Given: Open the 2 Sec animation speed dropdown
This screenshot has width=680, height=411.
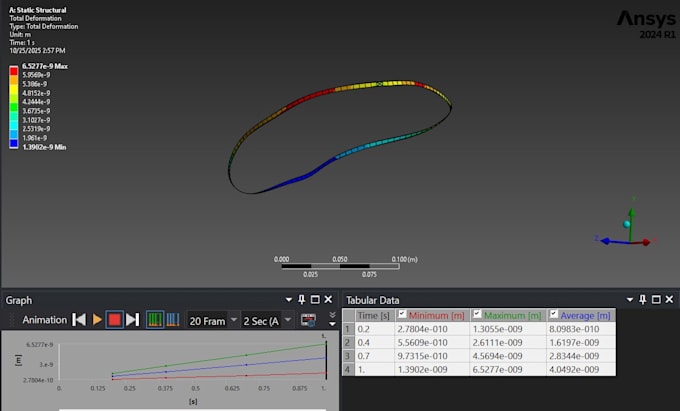Looking at the screenshot, I should click(288, 320).
